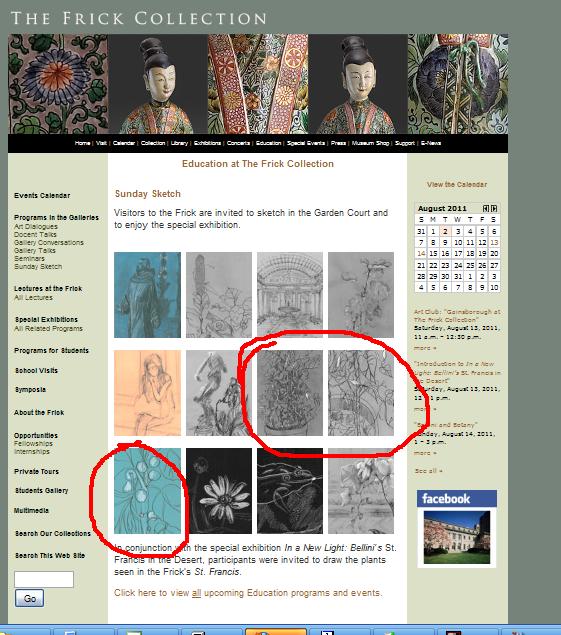
Task: Select August 17 in the calendar
Action: 458,254
